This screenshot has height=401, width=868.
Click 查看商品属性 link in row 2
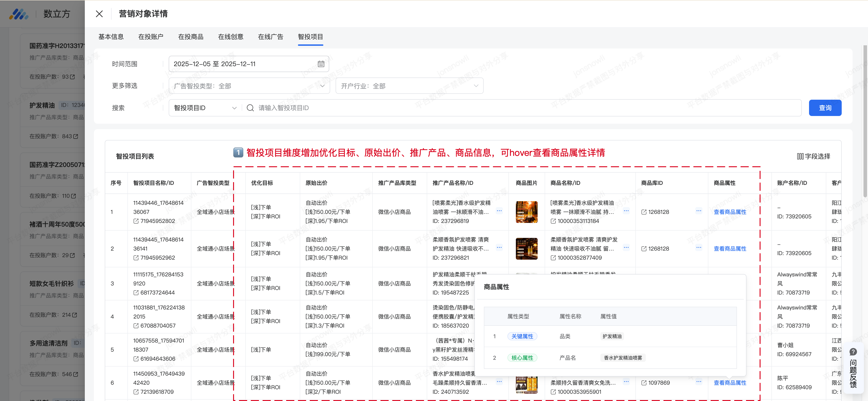tap(730, 249)
